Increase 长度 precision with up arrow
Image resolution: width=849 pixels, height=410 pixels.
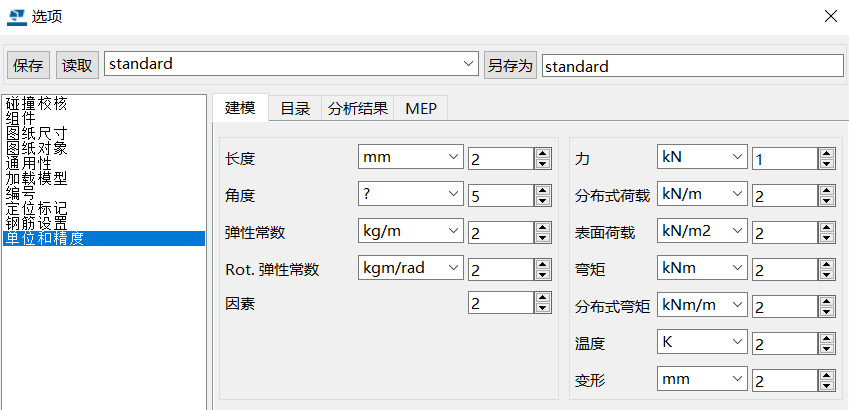[x=543, y=153]
